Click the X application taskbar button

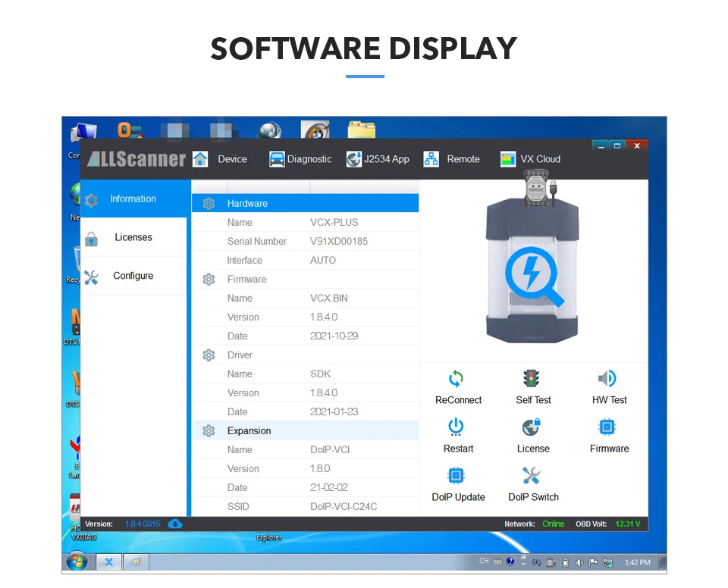108,562
